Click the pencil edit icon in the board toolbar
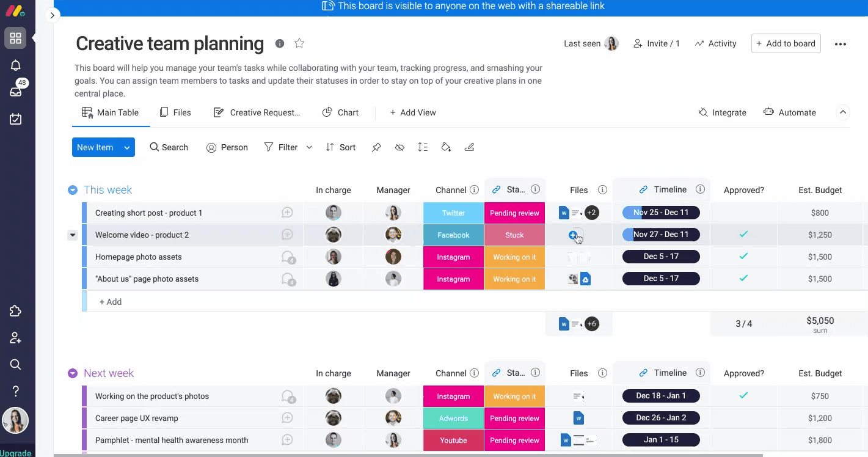This screenshot has width=868, height=457. click(469, 147)
